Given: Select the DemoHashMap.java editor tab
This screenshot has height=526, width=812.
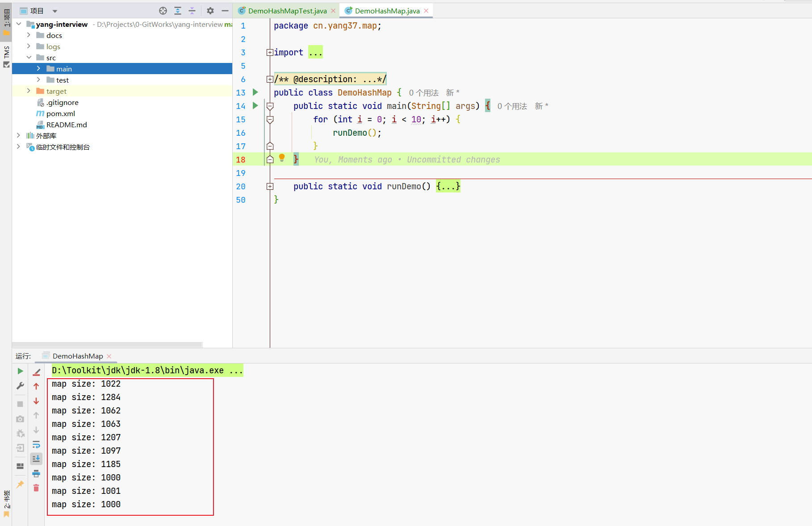Looking at the screenshot, I should pyautogui.click(x=387, y=11).
